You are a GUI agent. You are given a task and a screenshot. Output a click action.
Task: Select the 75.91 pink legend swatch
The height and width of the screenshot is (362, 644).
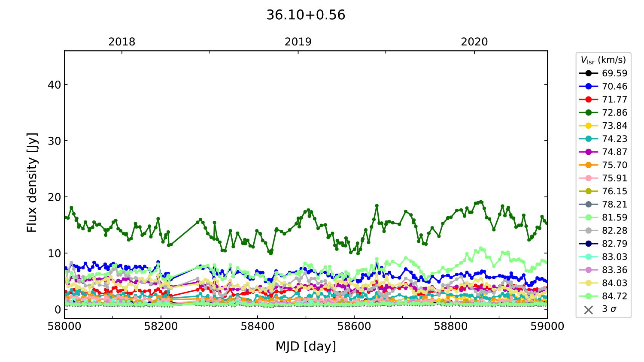[588, 178]
